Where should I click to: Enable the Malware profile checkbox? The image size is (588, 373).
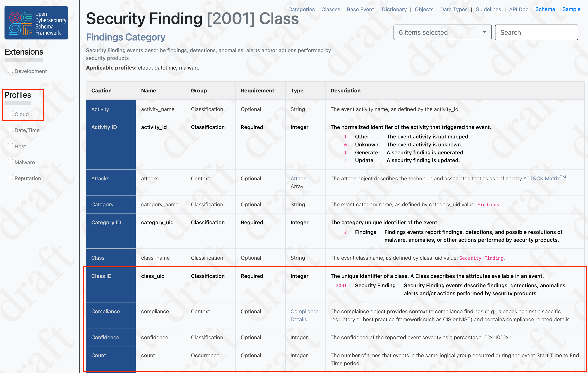point(10,162)
